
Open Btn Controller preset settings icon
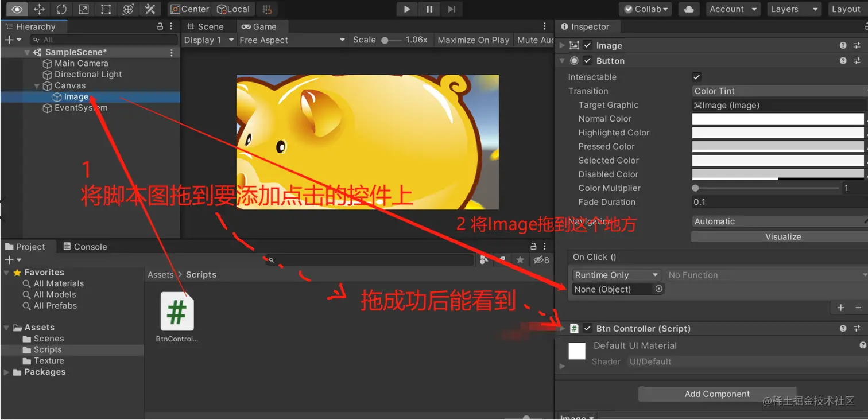[857, 329]
